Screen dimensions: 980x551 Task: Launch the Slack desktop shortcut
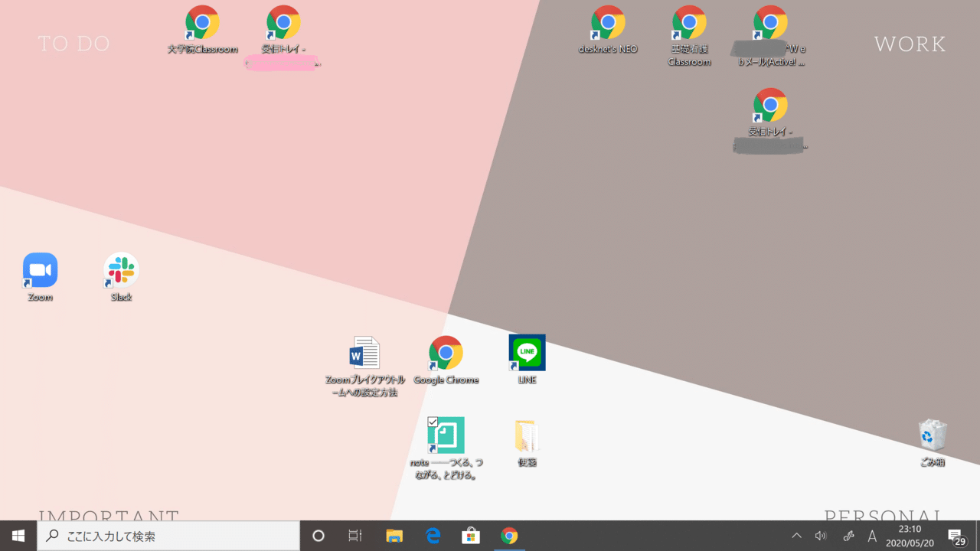click(x=121, y=277)
